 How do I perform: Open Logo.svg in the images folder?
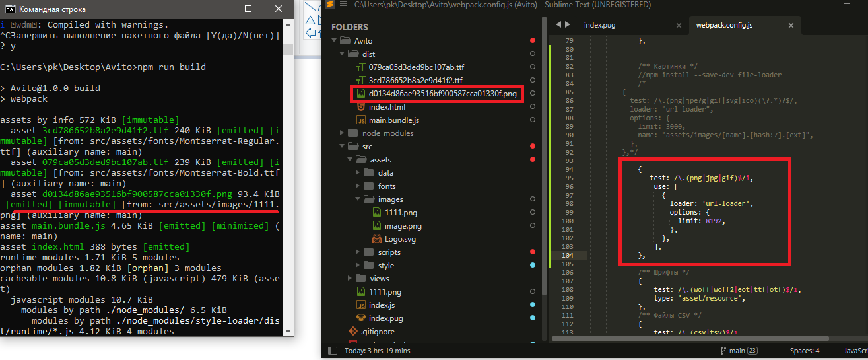coord(401,239)
